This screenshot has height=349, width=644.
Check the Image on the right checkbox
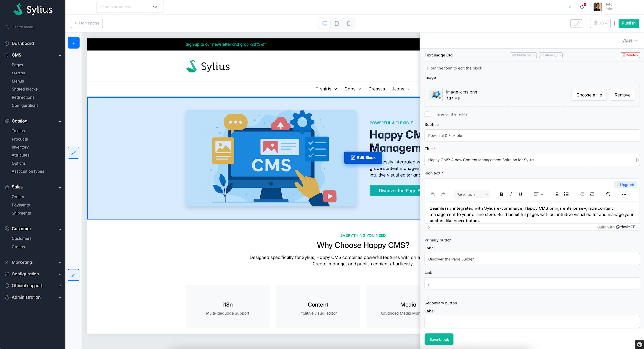click(427, 114)
